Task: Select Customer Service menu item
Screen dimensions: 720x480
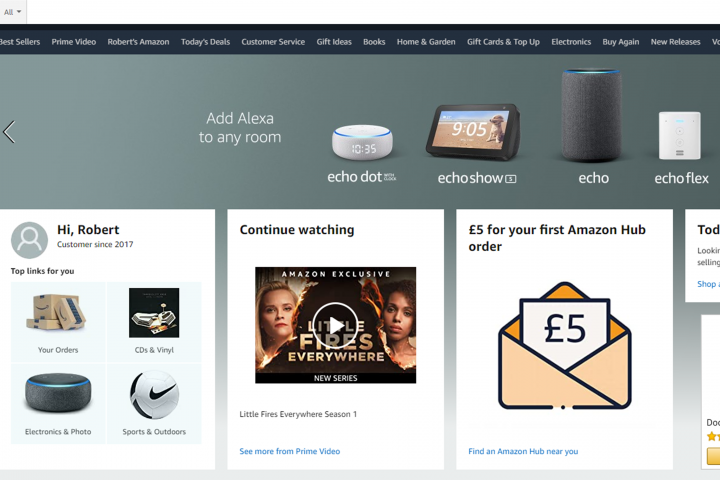Action: (x=273, y=42)
